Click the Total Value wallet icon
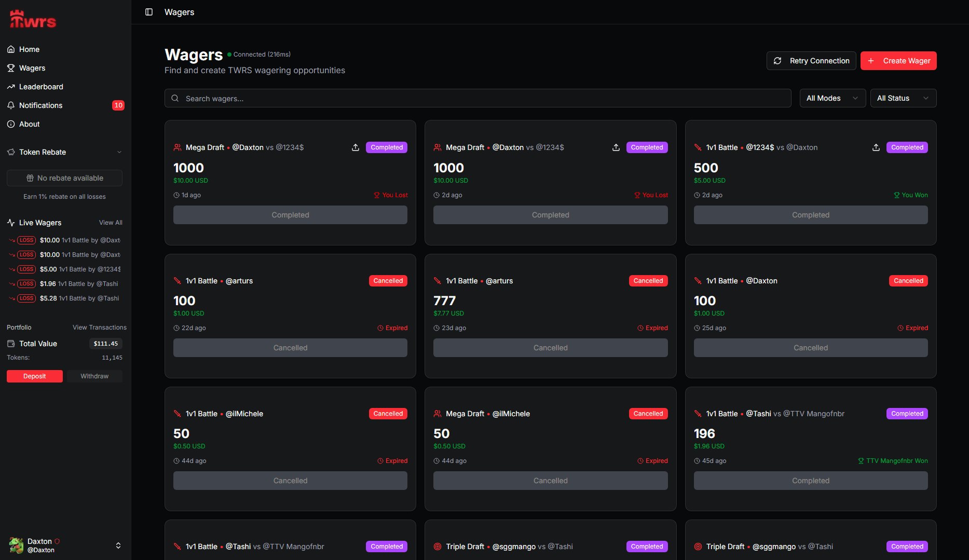The width and height of the screenshot is (969, 560). click(11, 344)
